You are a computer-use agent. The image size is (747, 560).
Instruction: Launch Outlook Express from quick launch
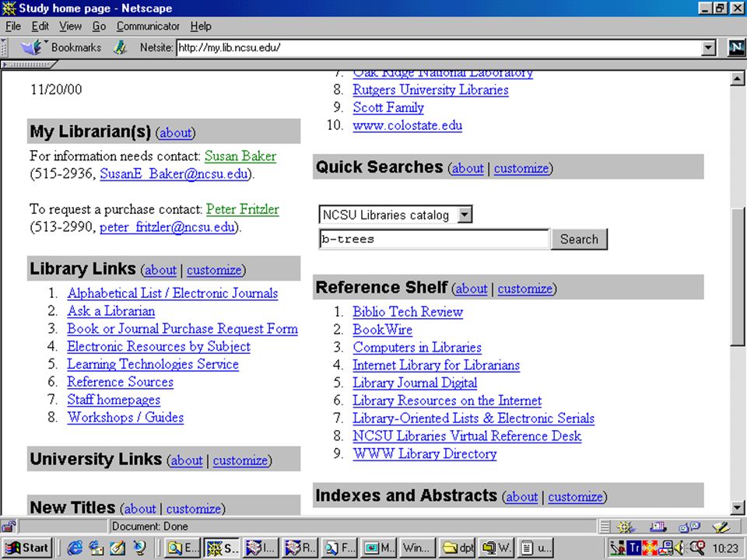coord(96,548)
